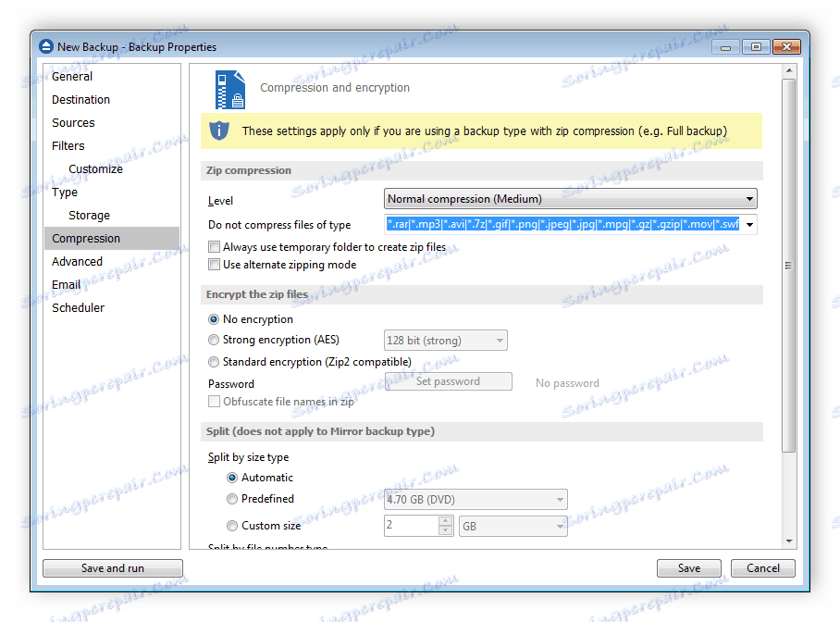Open the compression Level dropdown
This screenshot has height=622, width=840.
pyautogui.click(x=571, y=199)
